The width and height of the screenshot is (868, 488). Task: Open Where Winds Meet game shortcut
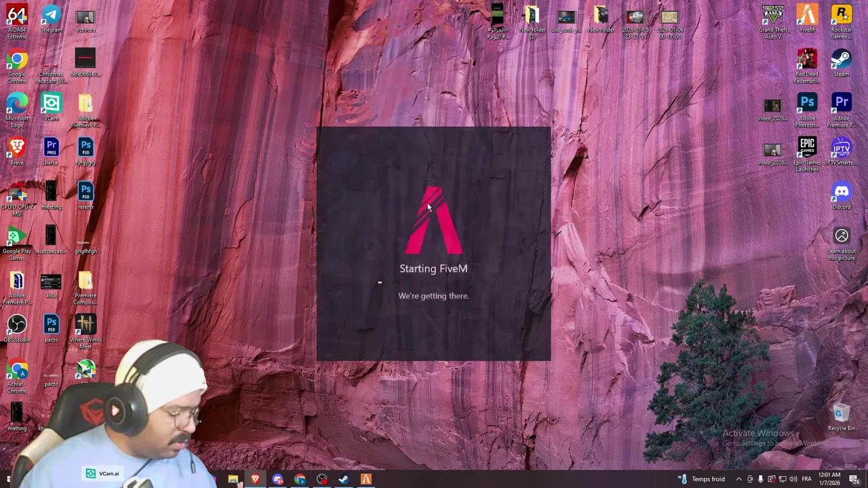(85, 332)
